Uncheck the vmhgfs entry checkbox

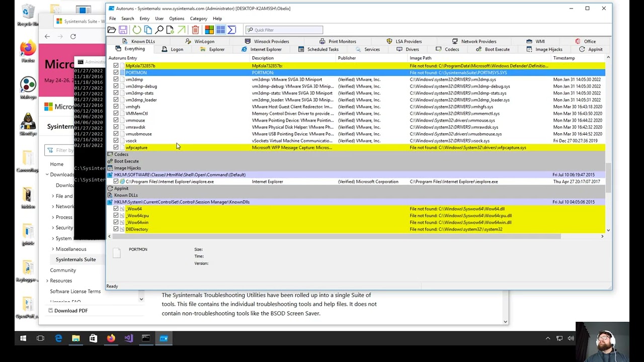tap(116, 107)
